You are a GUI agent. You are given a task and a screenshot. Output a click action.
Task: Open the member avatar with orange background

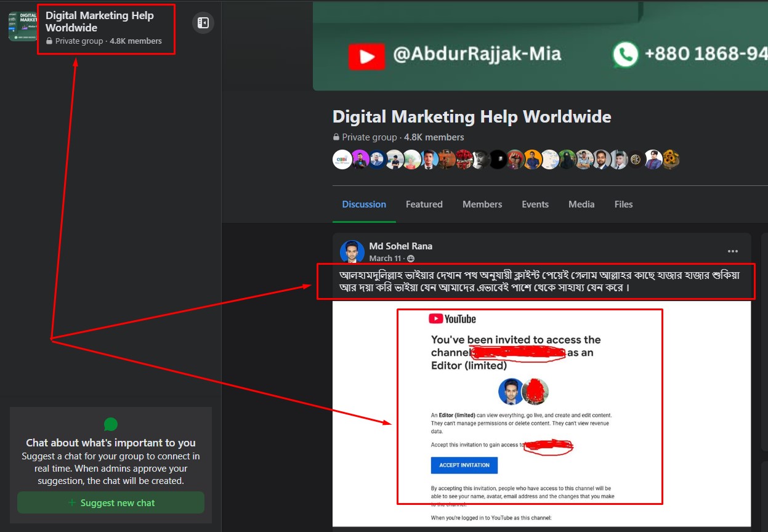(x=533, y=159)
